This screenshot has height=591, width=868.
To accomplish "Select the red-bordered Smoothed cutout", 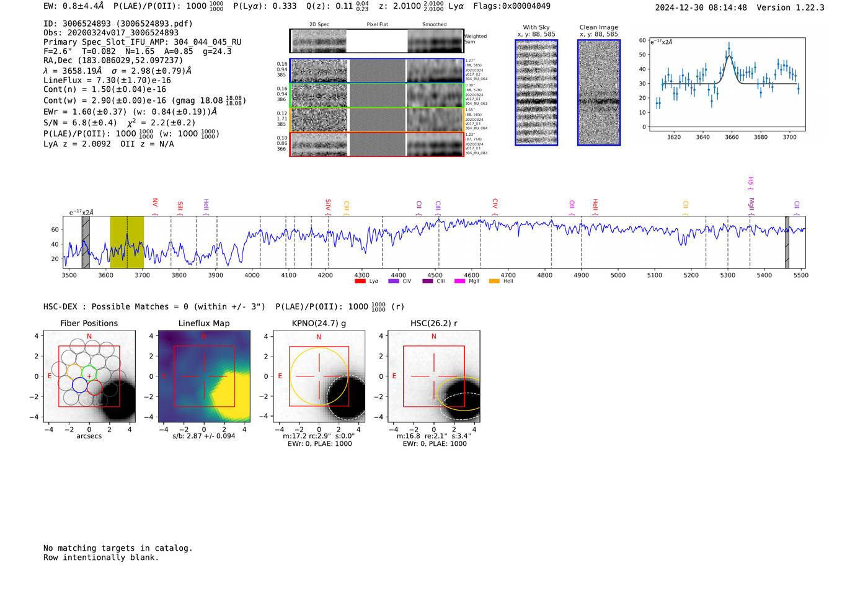I will 435,144.
